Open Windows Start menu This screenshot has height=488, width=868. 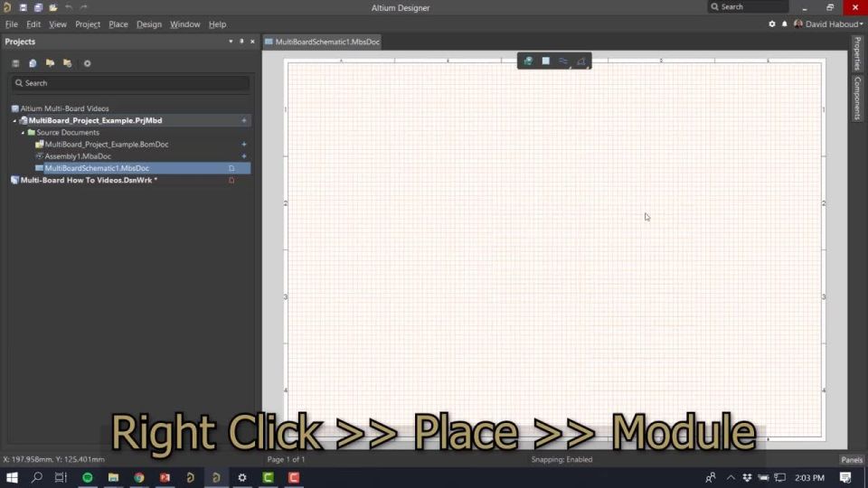coord(12,477)
